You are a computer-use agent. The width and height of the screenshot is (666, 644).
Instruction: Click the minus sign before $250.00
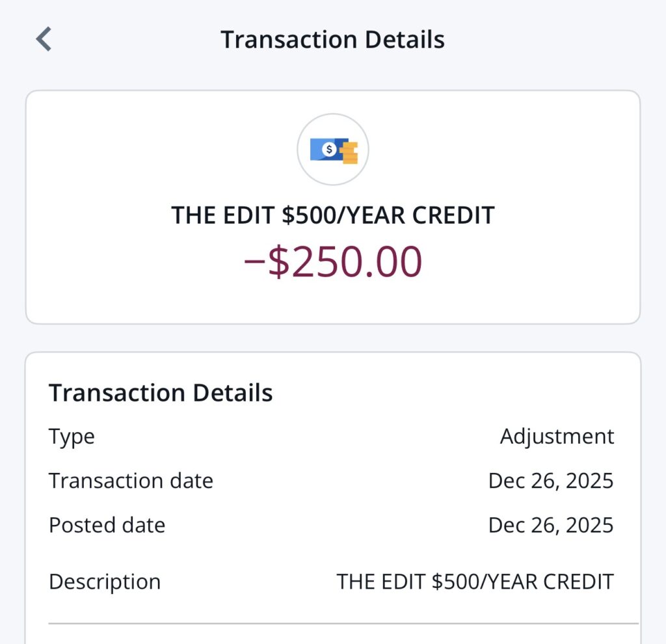pos(254,262)
